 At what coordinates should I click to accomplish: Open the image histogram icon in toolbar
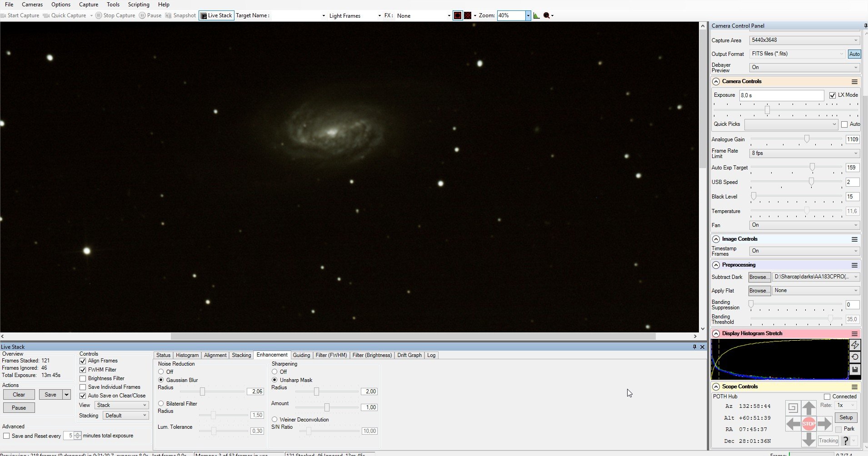pos(537,15)
